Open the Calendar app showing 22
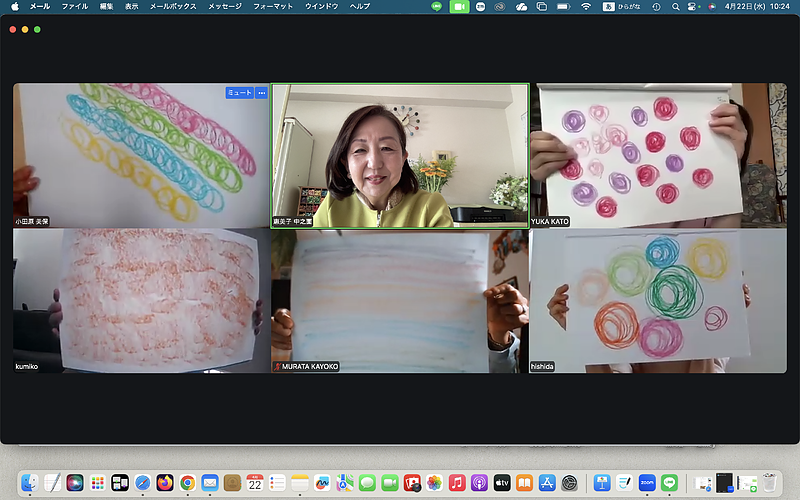This screenshot has height=500, width=800. tap(255, 482)
